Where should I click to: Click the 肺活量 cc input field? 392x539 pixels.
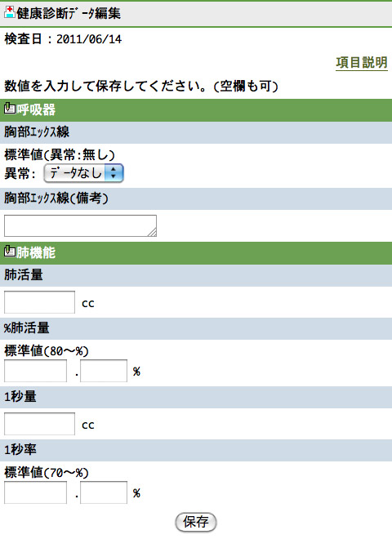[x=39, y=302]
